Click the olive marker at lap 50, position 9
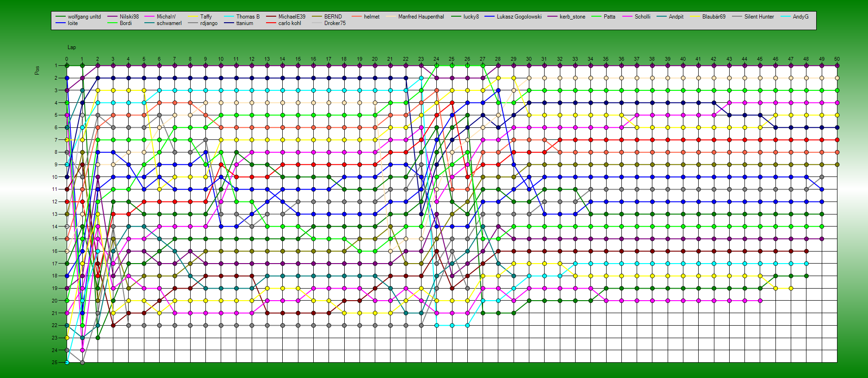868x378 pixels. point(837,164)
